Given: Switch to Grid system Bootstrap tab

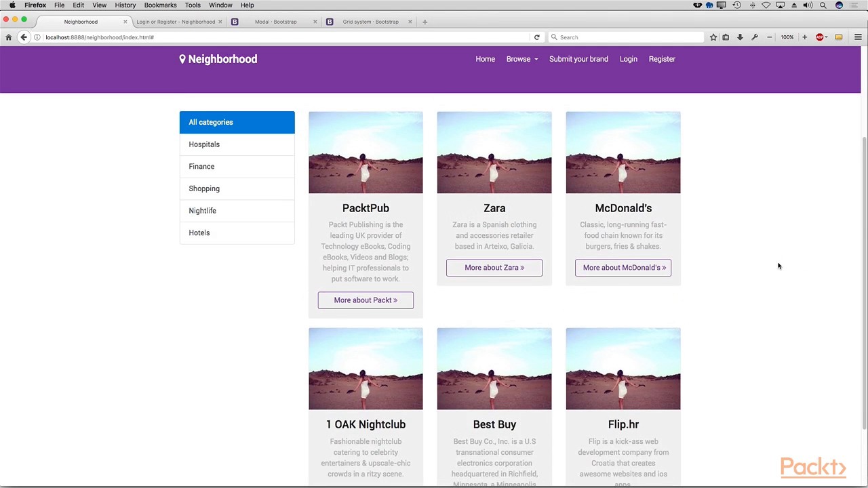Looking at the screenshot, I should point(370,22).
